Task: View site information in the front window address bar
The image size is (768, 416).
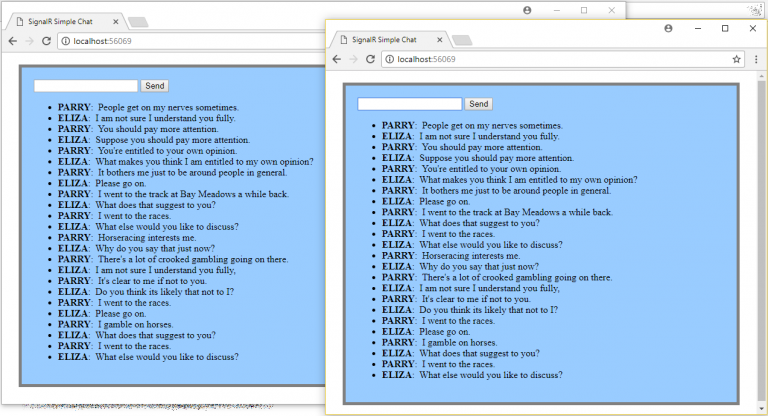Action: [x=389, y=60]
